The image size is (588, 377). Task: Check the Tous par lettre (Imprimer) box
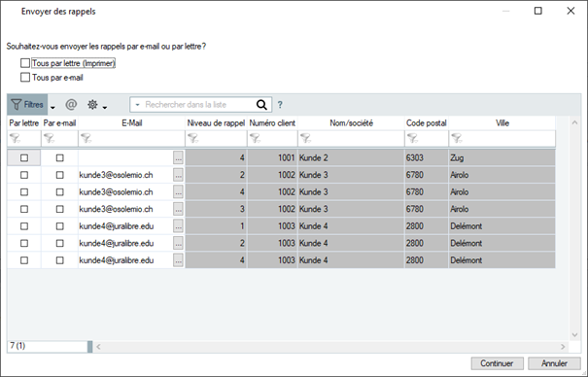(25, 63)
